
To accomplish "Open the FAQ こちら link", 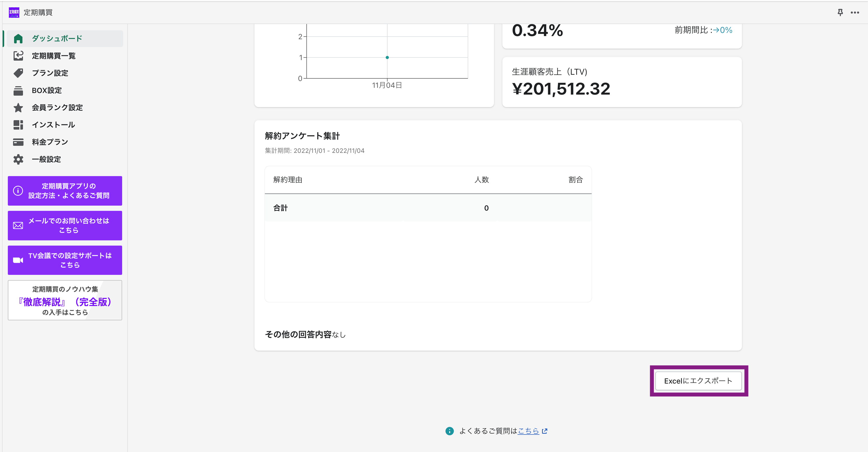I will point(528,431).
